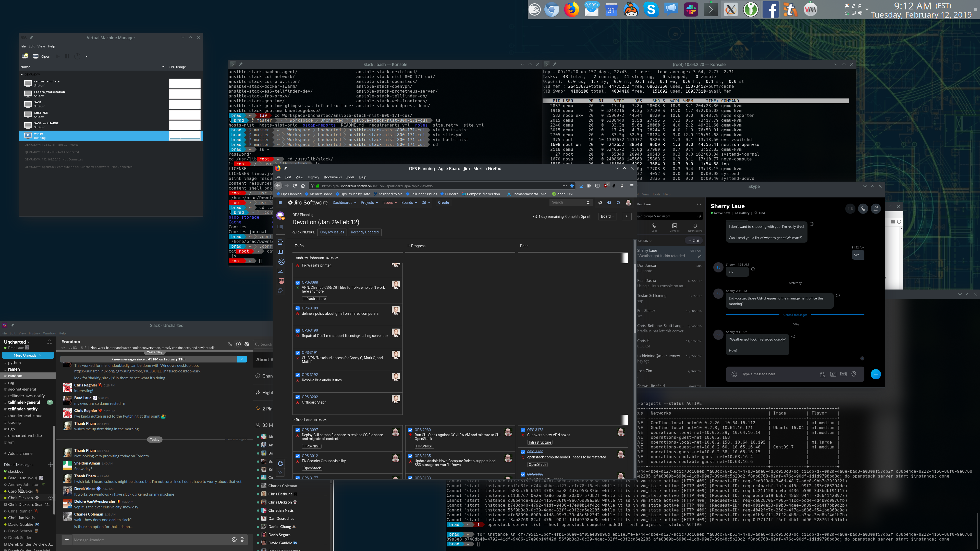This screenshot has height=551, width=980.
Task: Toggle checkbox on OPS-2980 card
Action: click(x=410, y=430)
